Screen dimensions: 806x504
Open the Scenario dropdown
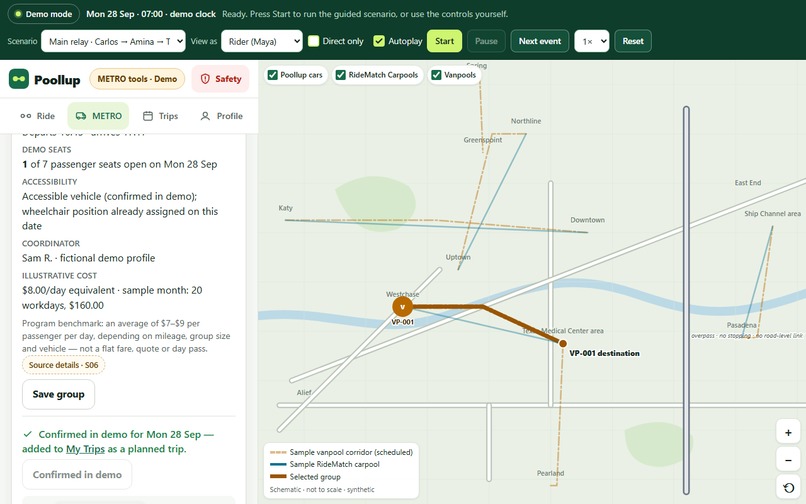click(113, 41)
